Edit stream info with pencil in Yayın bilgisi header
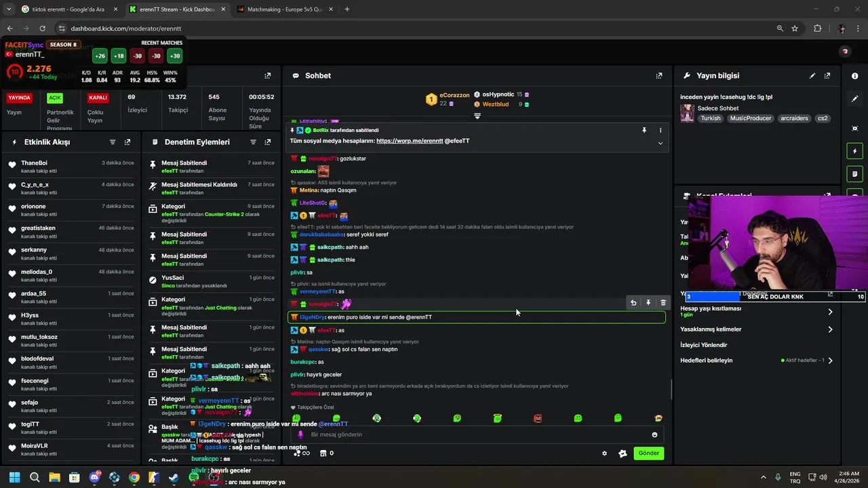This screenshot has width=868, height=488. pyautogui.click(x=812, y=76)
